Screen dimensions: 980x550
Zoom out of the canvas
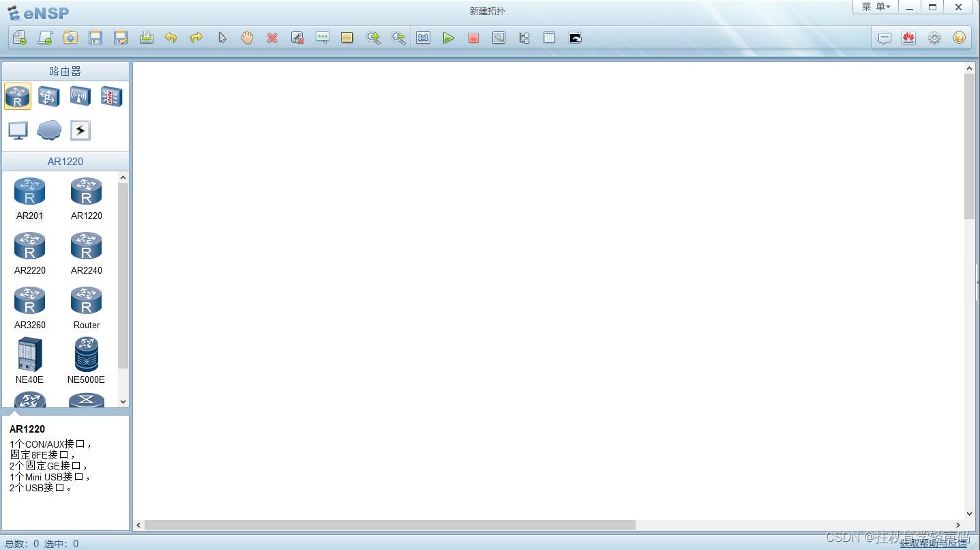pyautogui.click(x=398, y=38)
